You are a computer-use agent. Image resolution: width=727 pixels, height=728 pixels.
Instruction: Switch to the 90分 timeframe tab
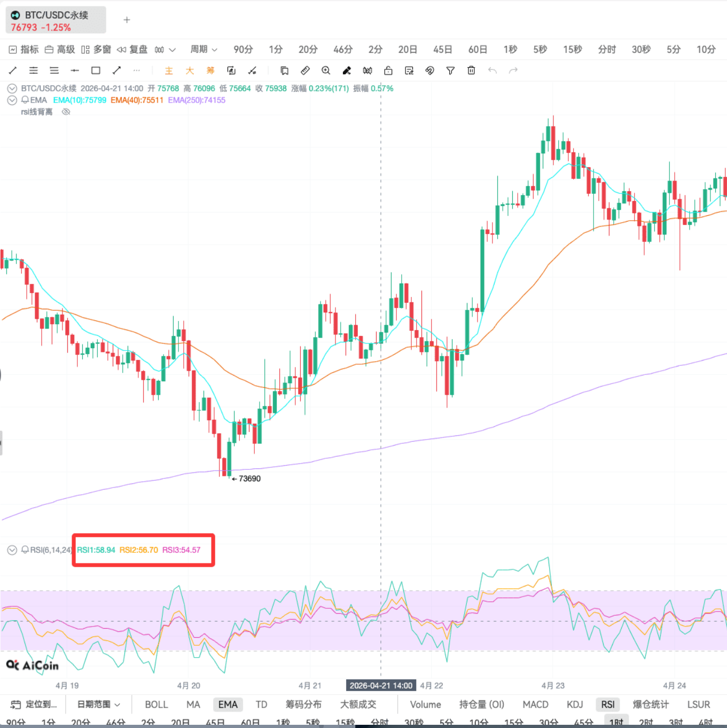[243, 49]
